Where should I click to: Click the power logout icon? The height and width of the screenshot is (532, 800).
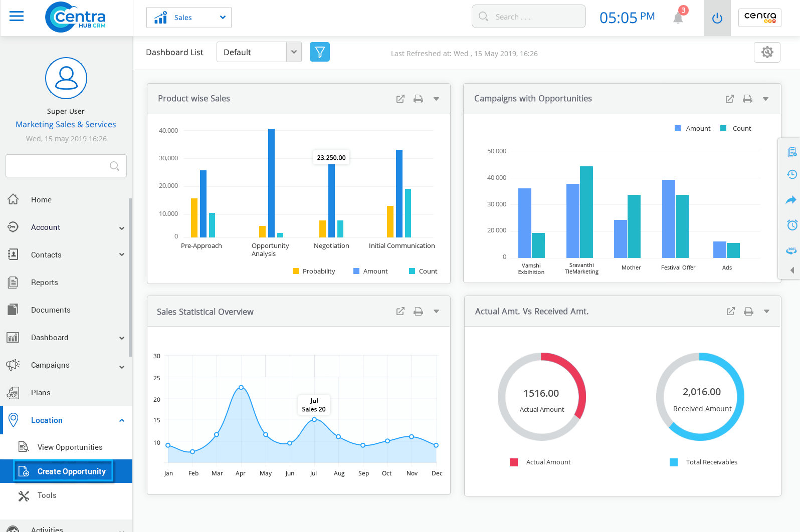click(x=717, y=18)
